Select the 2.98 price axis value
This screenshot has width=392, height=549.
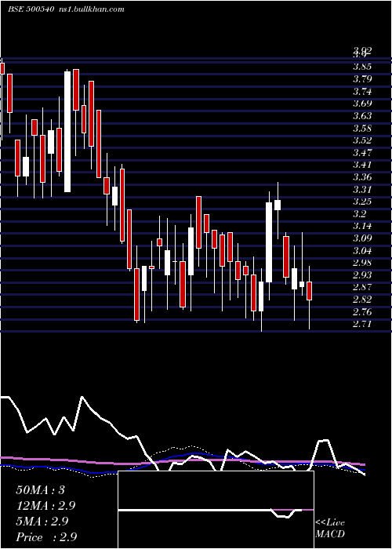coord(362,263)
